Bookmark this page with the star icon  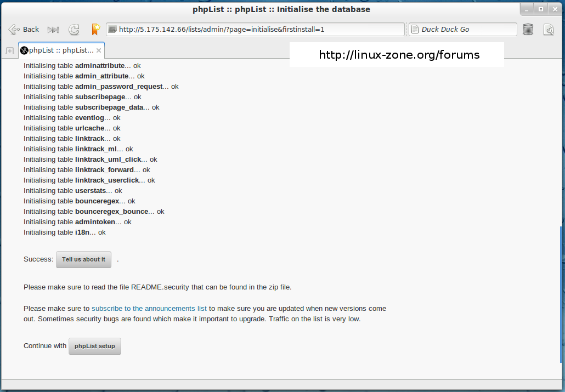coord(95,30)
